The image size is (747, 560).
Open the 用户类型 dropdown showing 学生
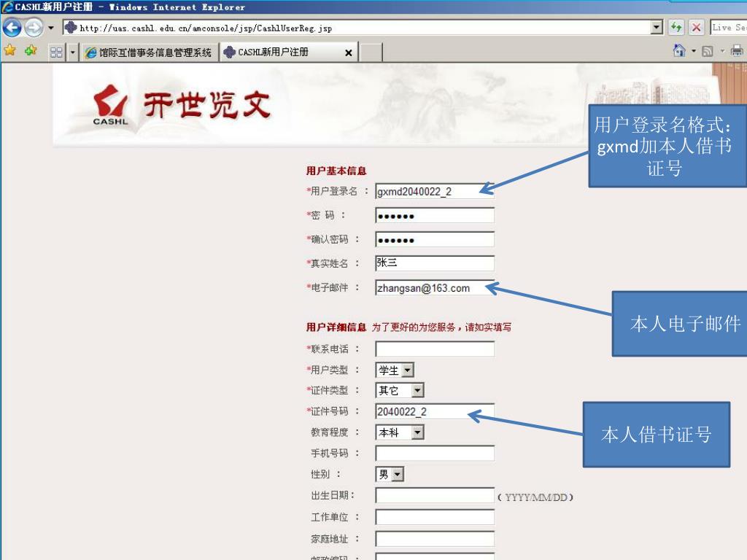coord(395,370)
